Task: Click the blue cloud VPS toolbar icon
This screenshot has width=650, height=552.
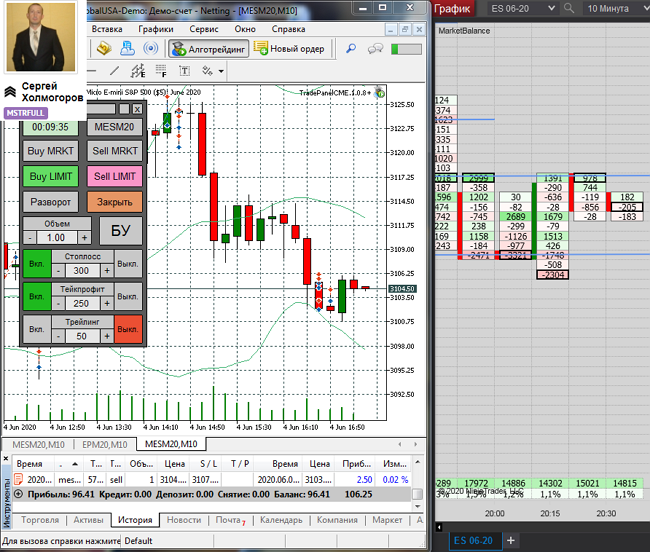Action: tap(127, 48)
